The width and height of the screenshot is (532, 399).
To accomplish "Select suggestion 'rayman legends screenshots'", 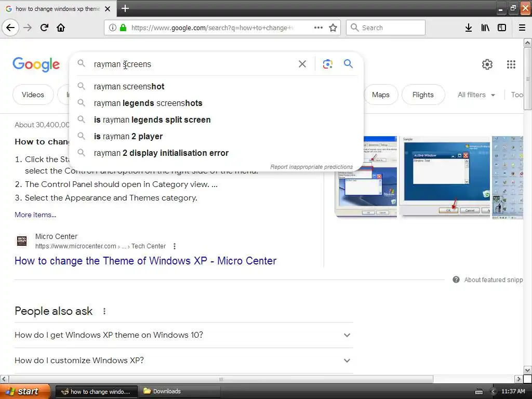I will [x=216, y=103].
